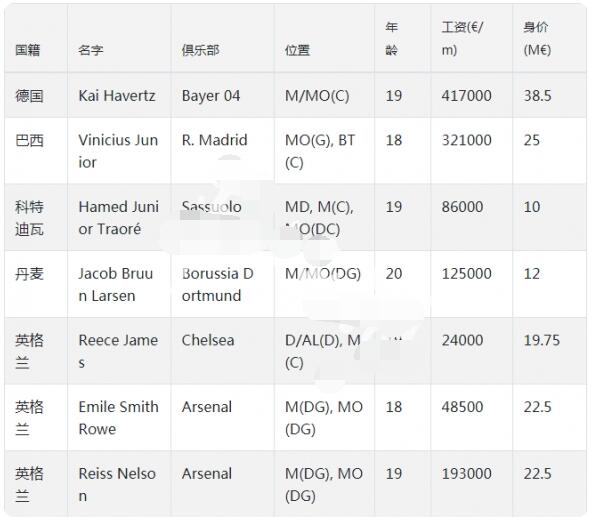The width and height of the screenshot is (602, 523).
Task: Select the Borussia Dortmund club cell
Action: (x=218, y=285)
